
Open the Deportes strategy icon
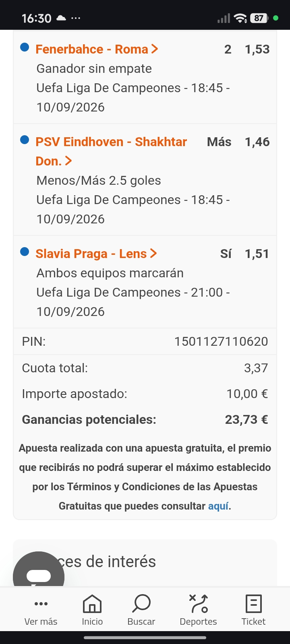pos(198,604)
